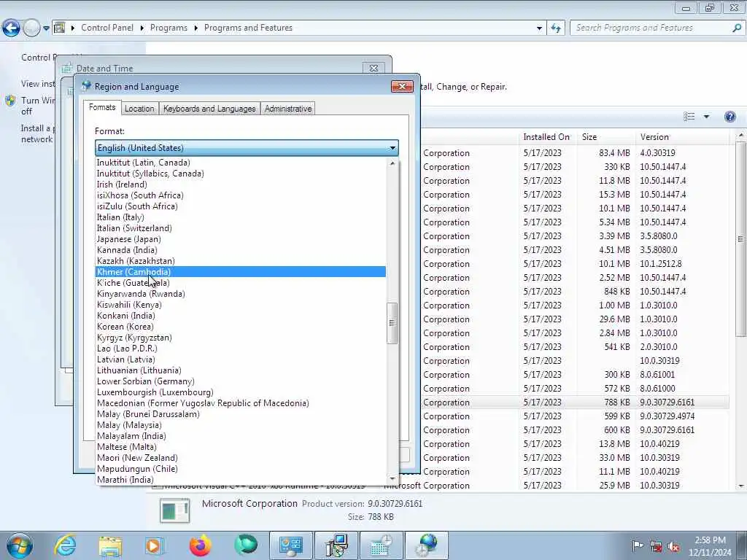Click the Back navigation arrow
The width and height of the screenshot is (747, 560).
[x=11, y=28]
